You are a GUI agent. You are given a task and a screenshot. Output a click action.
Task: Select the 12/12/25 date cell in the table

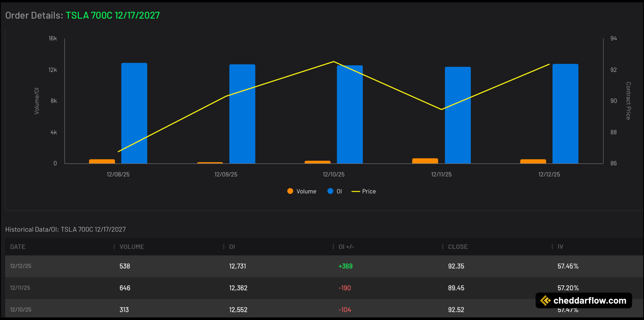(x=21, y=266)
